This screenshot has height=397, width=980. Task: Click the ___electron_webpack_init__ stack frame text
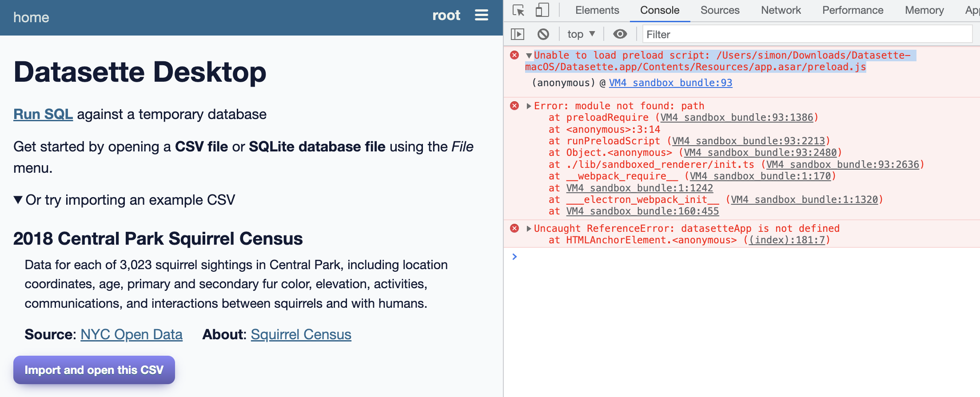tap(642, 200)
